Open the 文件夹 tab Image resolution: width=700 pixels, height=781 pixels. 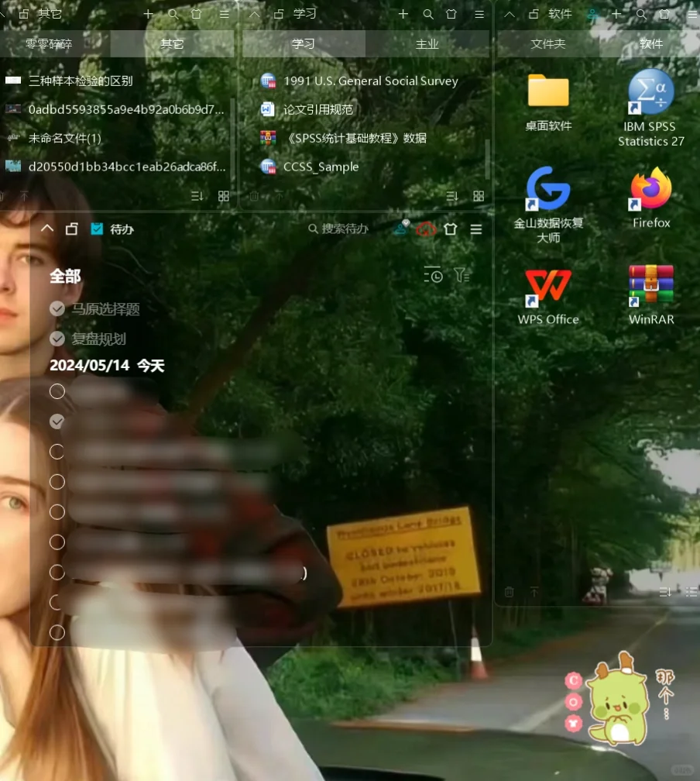coord(548,44)
